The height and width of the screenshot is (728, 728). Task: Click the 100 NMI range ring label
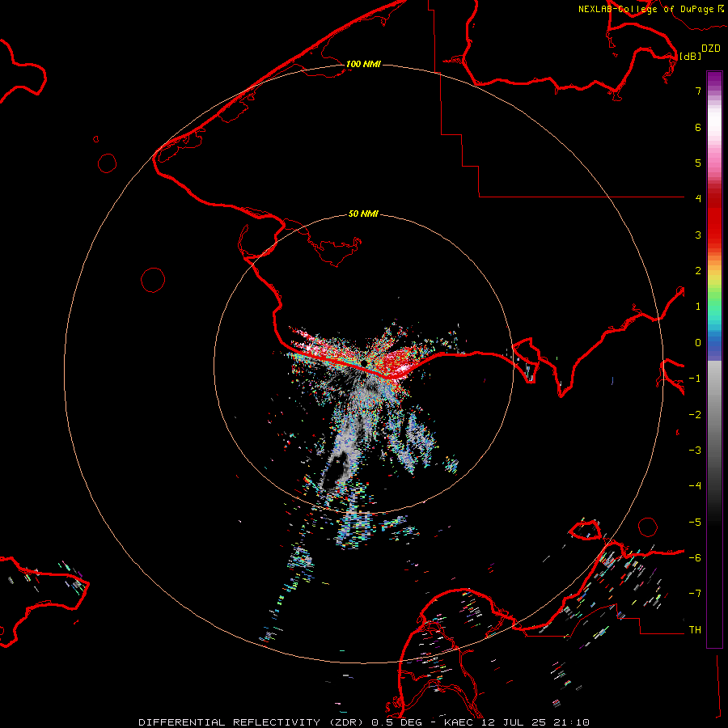pyautogui.click(x=363, y=64)
